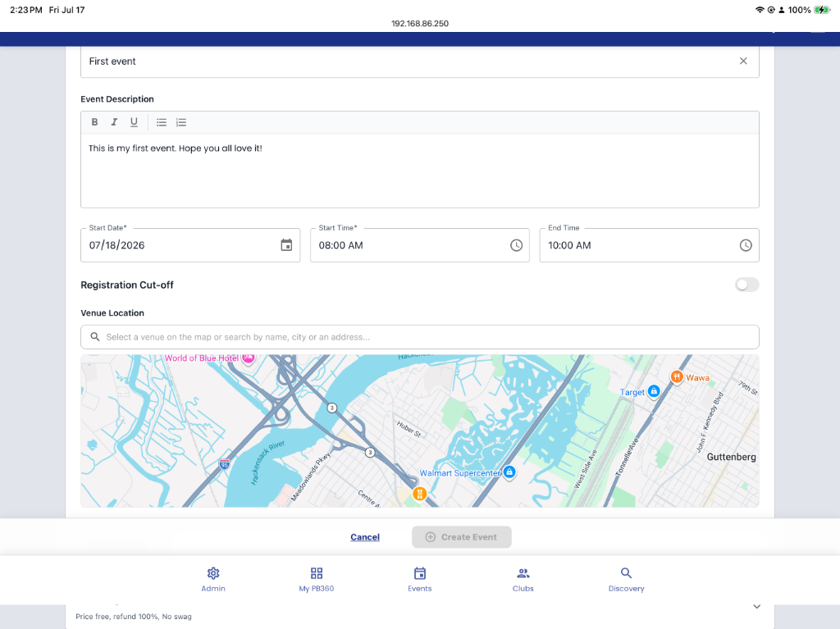Viewport: 840px width, 629px height.
Task: Open the Admin tab
Action: pyautogui.click(x=213, y=580)
